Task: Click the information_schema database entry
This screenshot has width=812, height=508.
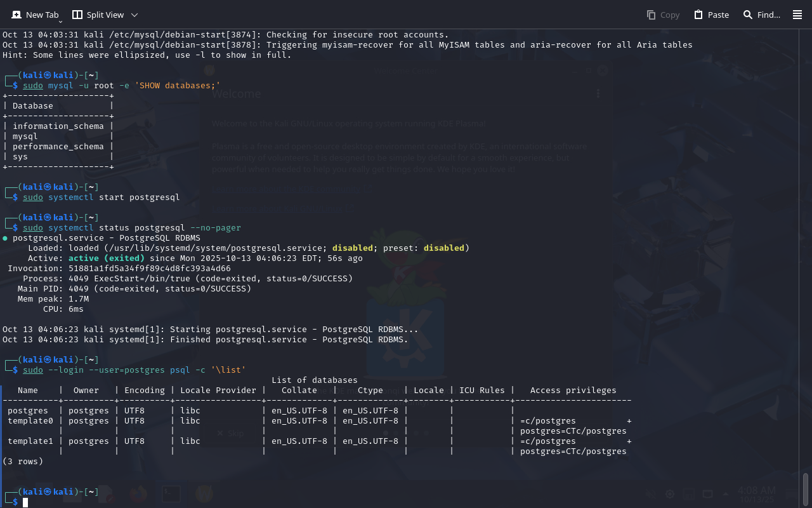Action: click(x=58, y=126)
